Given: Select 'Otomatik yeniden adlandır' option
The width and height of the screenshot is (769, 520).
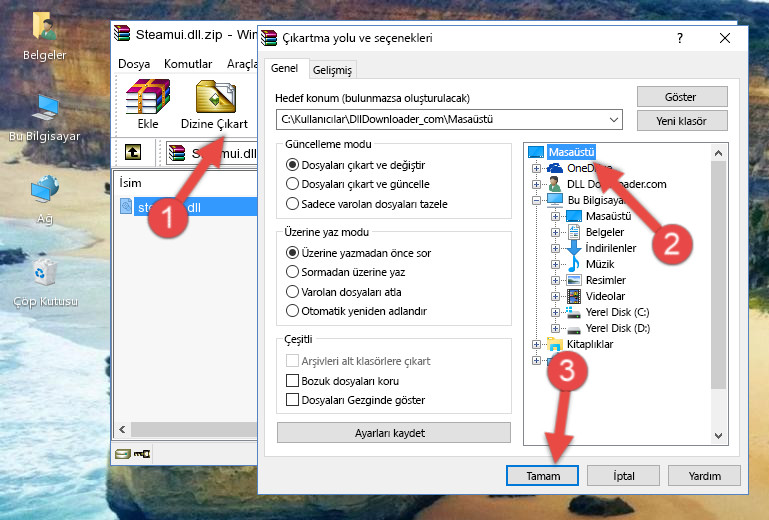Looking at the screenshot, I should click(x=292, y=311).
